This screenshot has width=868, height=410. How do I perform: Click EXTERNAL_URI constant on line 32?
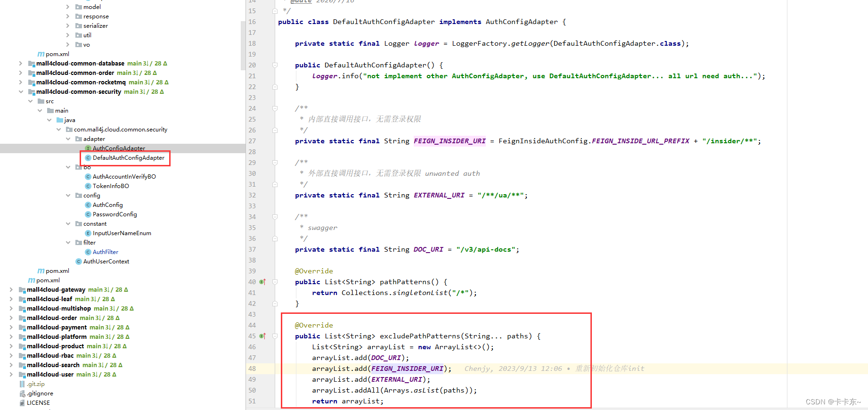pyautogui.click(x=439, y=195)
